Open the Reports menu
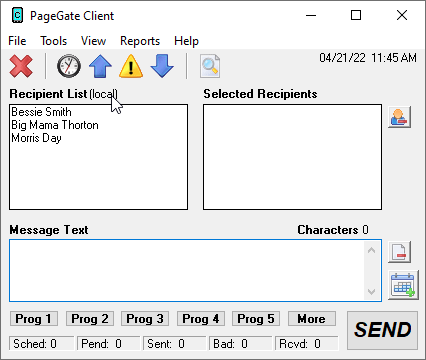 click(x=140, y=41)
